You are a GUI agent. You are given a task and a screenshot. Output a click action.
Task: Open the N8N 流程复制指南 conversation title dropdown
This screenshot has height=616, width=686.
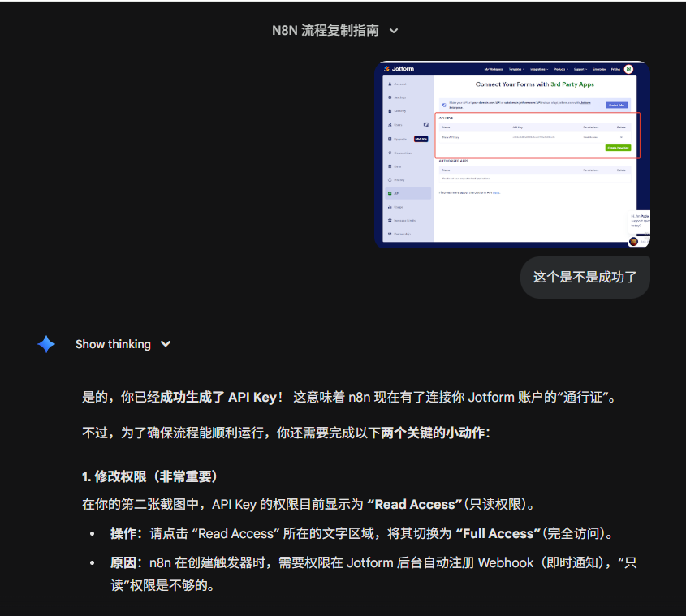[x=335, y=31]
